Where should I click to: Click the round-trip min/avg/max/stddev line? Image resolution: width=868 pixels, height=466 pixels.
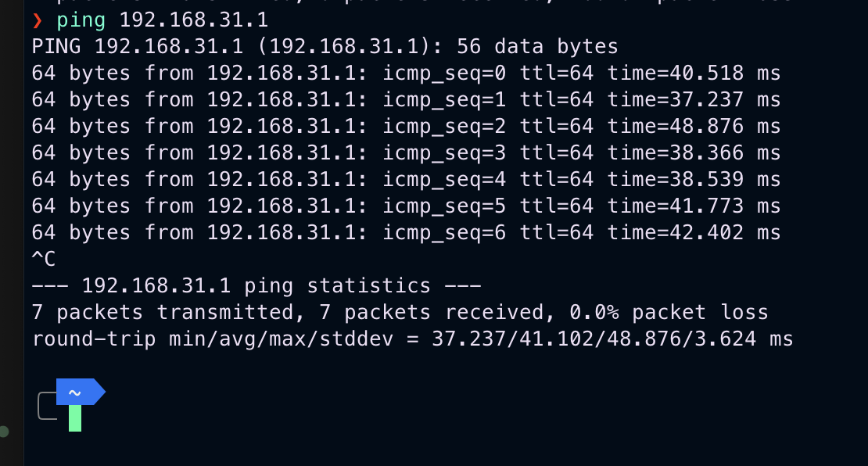412,339
